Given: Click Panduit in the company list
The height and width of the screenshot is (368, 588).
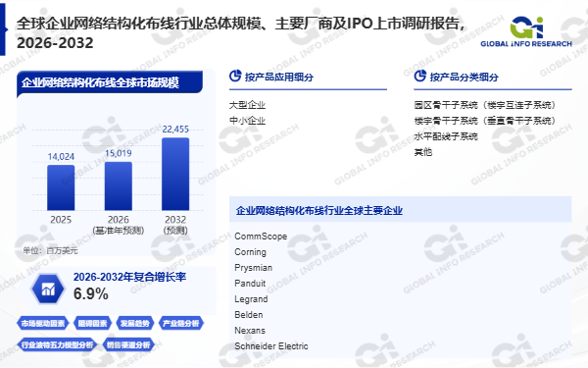Looking at the screenshot, I should 250,284.
